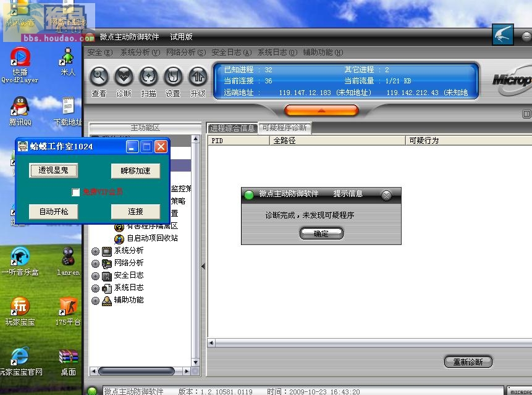Collapse the top info panel with orange arrow

(321, 110)
